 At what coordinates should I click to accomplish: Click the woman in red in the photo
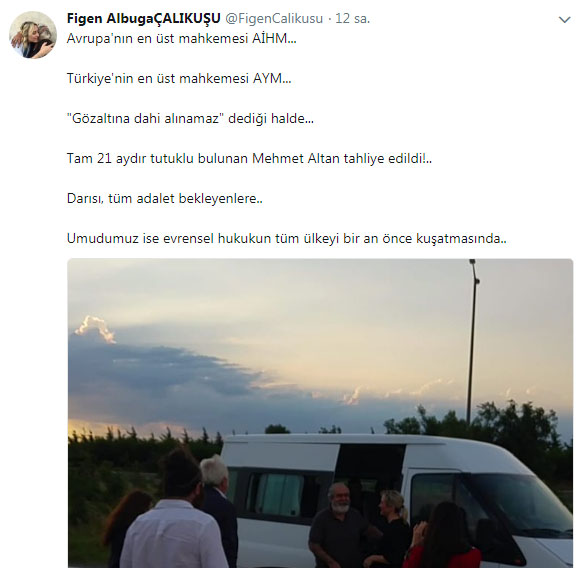tap(444, 536)
